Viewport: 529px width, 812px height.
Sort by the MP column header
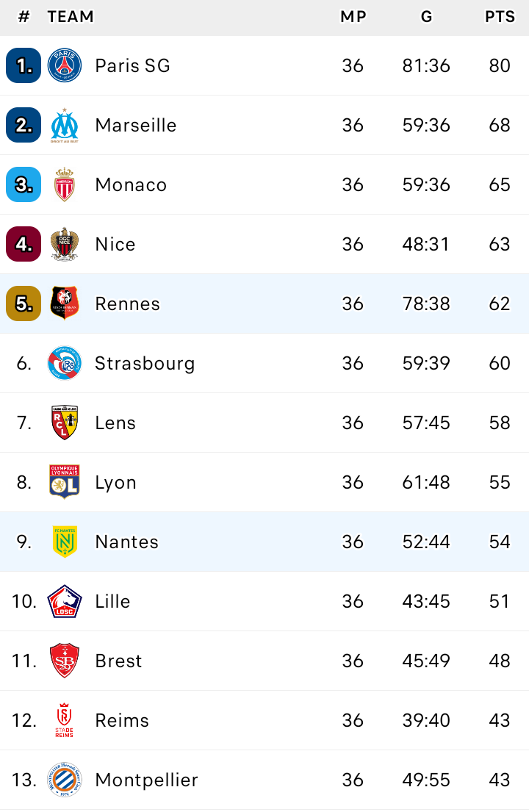(353, 17)
